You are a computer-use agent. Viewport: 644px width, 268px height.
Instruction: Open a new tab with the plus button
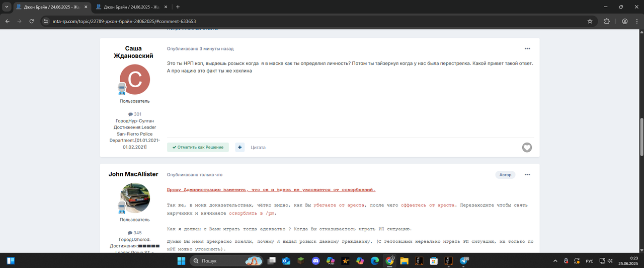pos(178,7)
